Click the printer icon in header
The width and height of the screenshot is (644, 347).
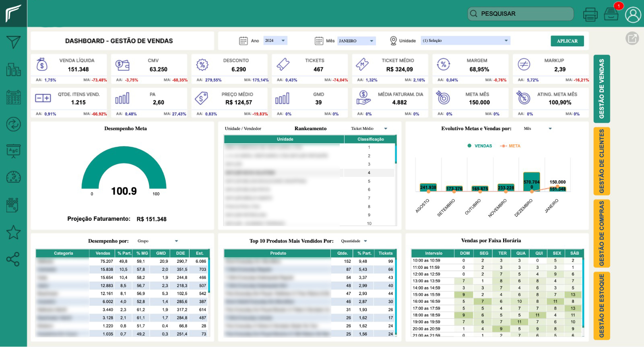tap(590, 15)
